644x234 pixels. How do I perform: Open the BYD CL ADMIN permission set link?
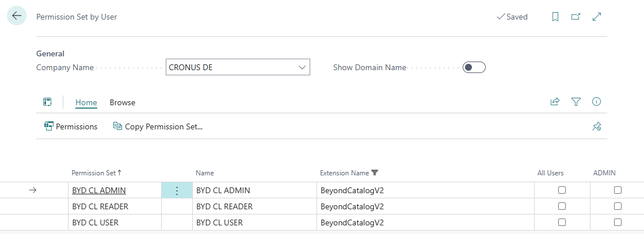click(x=99, y=190)
